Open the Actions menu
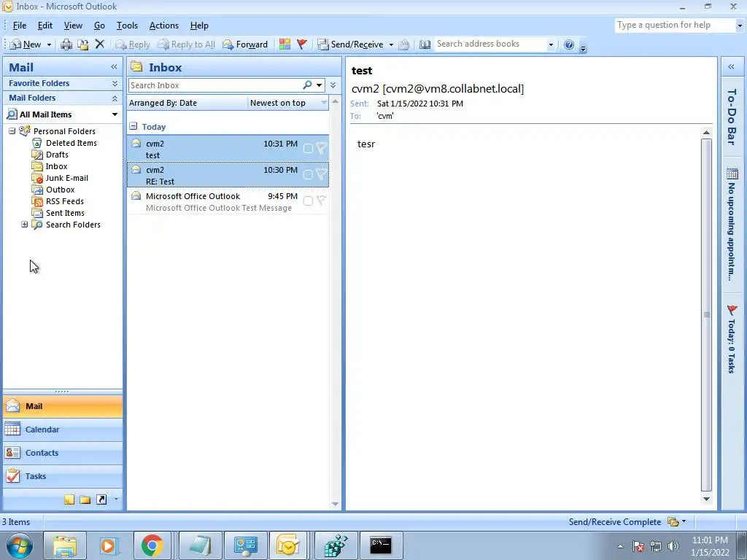 click(x=164, y=26)
